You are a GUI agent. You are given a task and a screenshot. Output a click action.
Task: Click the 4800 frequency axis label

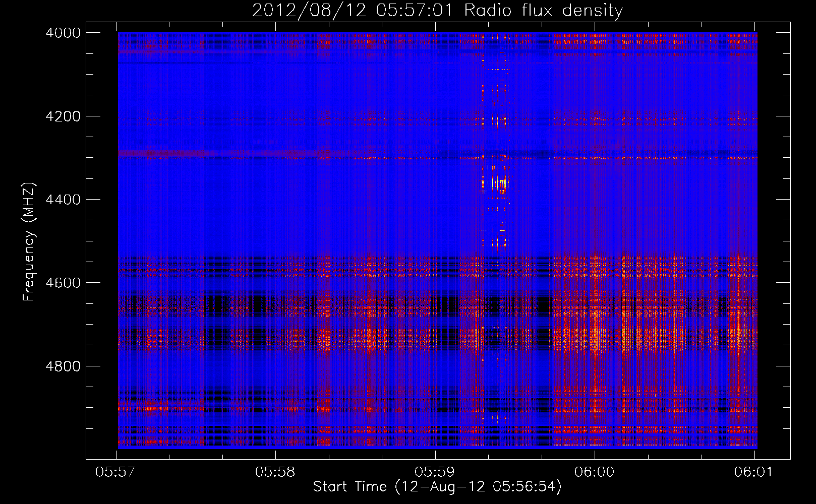(63, 366)
